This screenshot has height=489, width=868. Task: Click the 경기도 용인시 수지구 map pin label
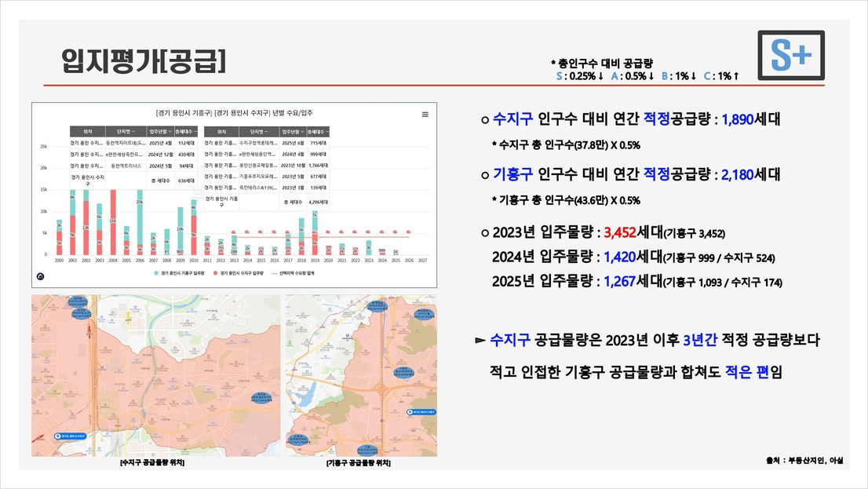coord(71,436)
